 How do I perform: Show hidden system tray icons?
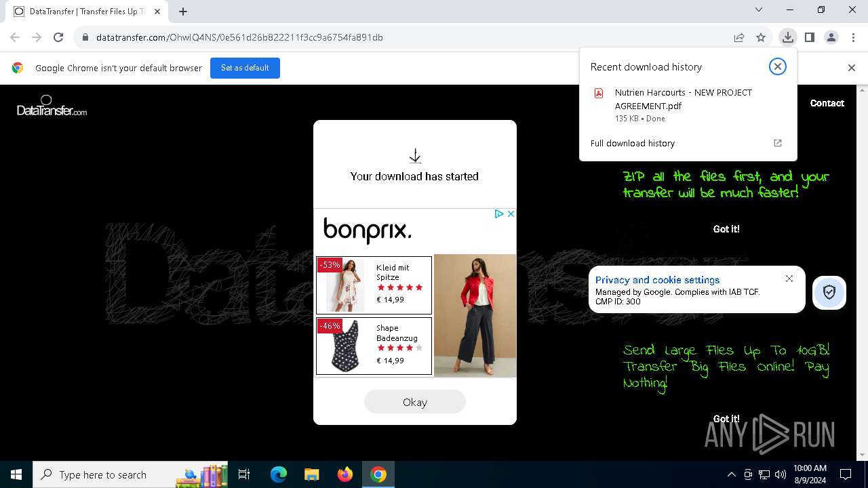click(x=731, y=474)
